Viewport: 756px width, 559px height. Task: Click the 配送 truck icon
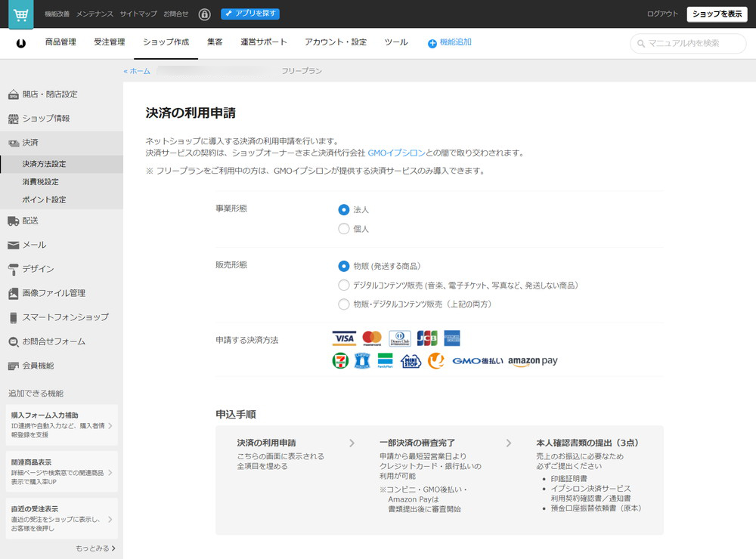point(14,221)
